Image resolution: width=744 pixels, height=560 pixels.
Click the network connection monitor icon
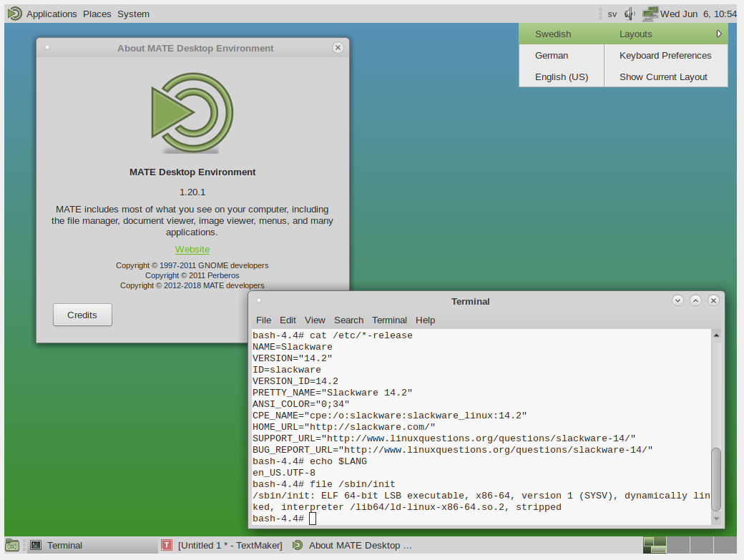pos(650,14)
